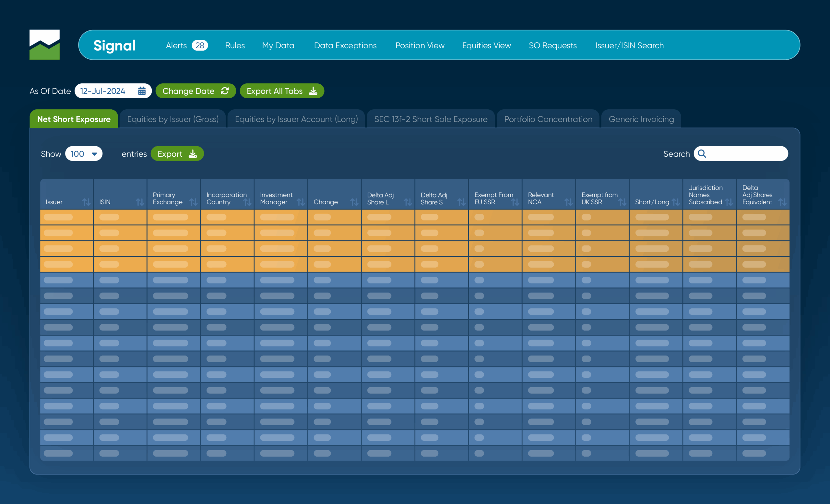The width and height of the screenshot is (830, 504).
Task: Sort by ISIN column arrows
Action: tap(140, 202)
